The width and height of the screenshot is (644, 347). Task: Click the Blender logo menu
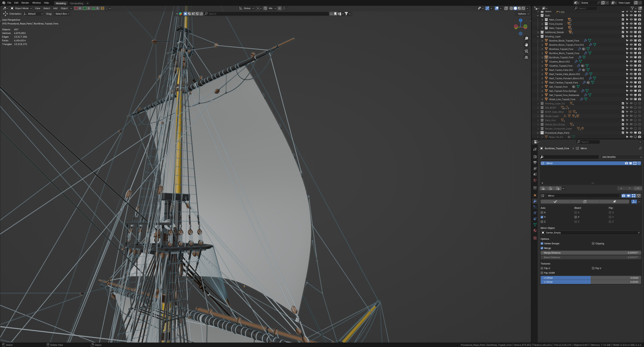coord(3,3)
